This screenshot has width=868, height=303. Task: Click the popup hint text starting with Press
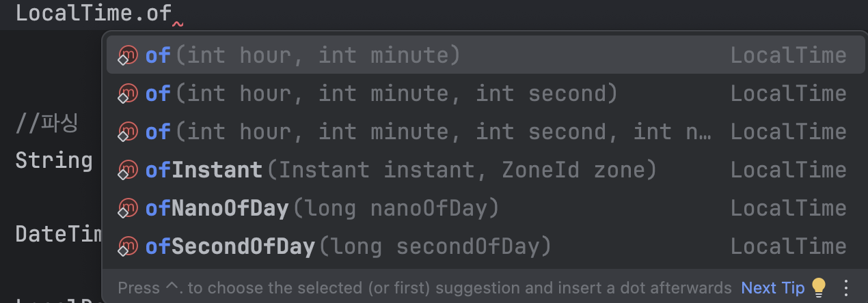(x=424, y=288)
